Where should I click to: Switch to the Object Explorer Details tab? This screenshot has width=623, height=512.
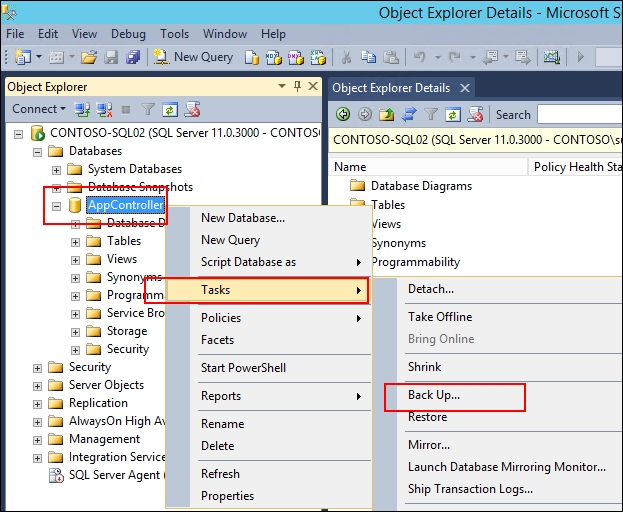pyautogui.click(x=391, y=88)
